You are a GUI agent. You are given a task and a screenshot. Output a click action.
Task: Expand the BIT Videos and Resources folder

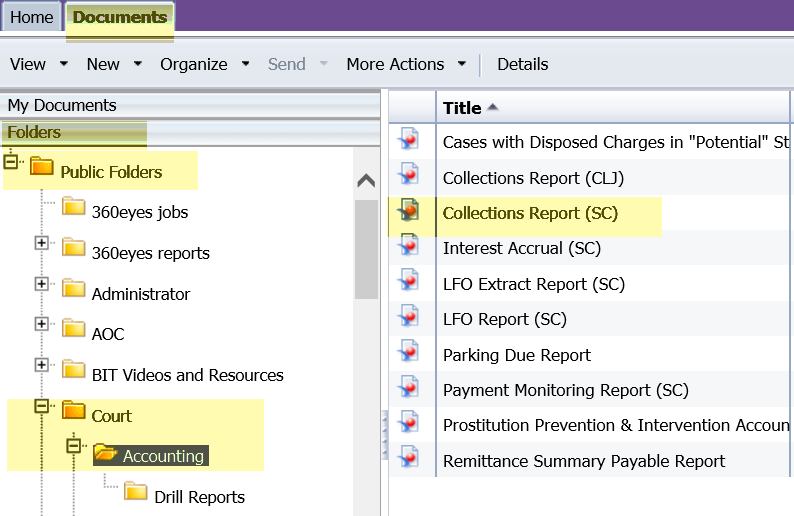(42, 365)
